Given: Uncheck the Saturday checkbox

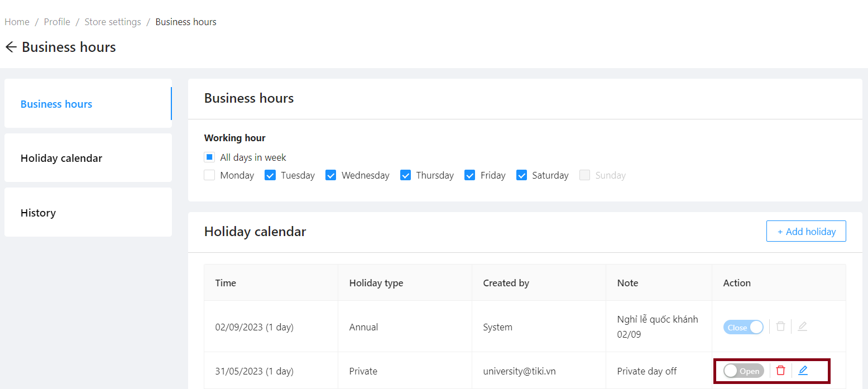Looking at the screenshot, I should pos(521,175).
